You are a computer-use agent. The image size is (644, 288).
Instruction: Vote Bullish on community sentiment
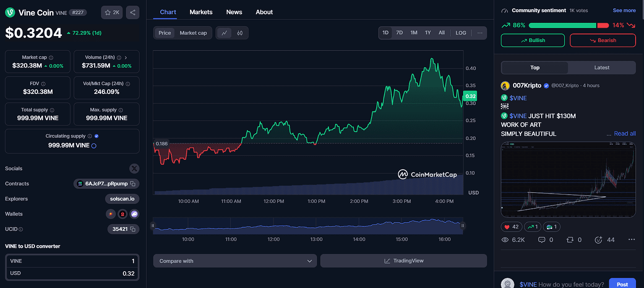[x=533, y=40]
